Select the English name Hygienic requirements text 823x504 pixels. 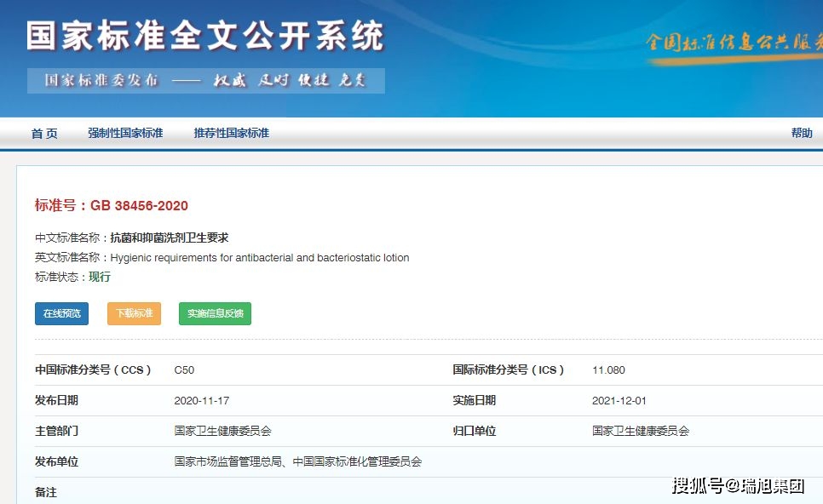[x=260, y=257]
